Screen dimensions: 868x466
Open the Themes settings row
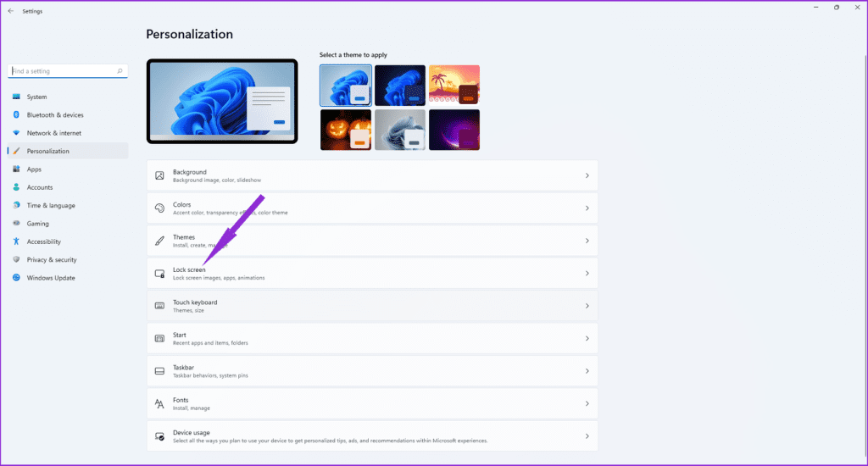pos(371,241)
